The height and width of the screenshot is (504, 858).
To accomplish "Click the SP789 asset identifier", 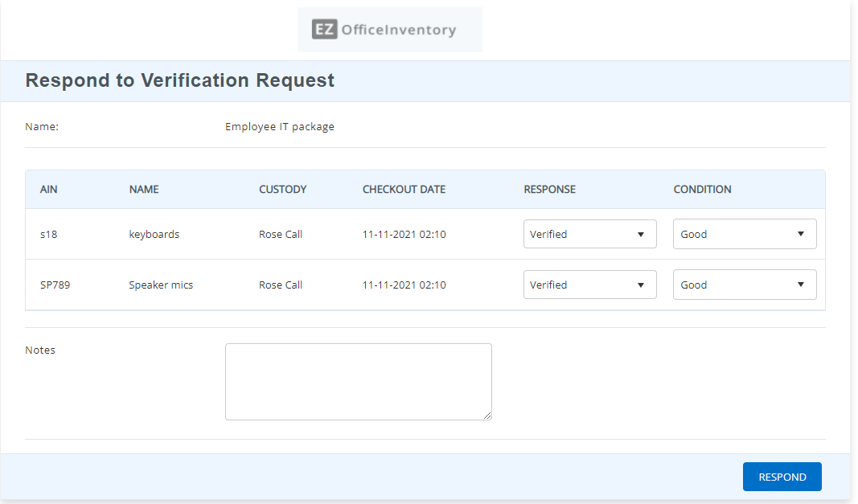I will [x=53, y=285].
